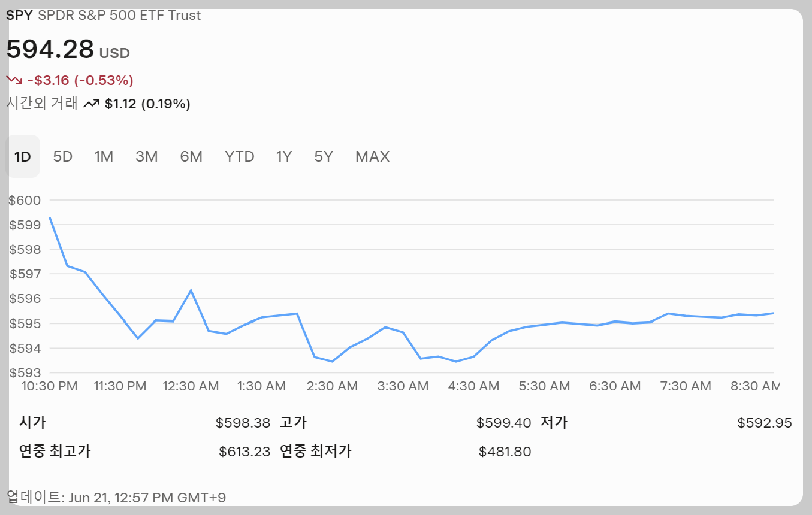Select the 1D time range tab
The height and width of the screenshot is (515, 812).
[23, 157]
